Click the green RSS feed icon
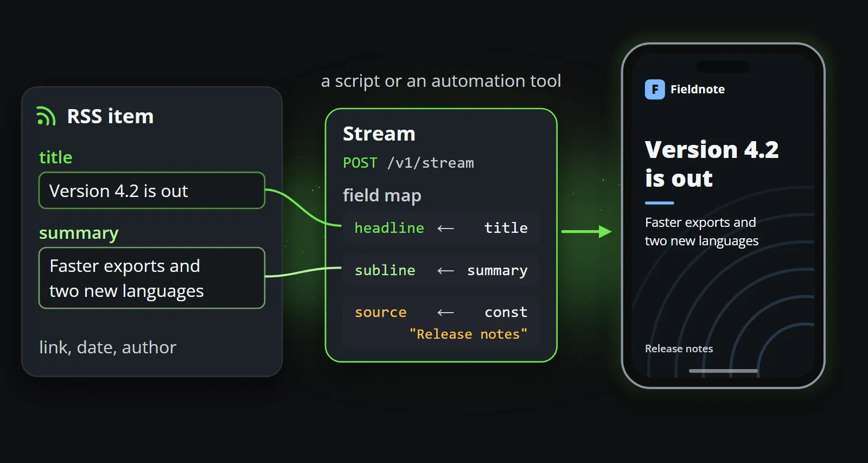 (x=46, y=116)
